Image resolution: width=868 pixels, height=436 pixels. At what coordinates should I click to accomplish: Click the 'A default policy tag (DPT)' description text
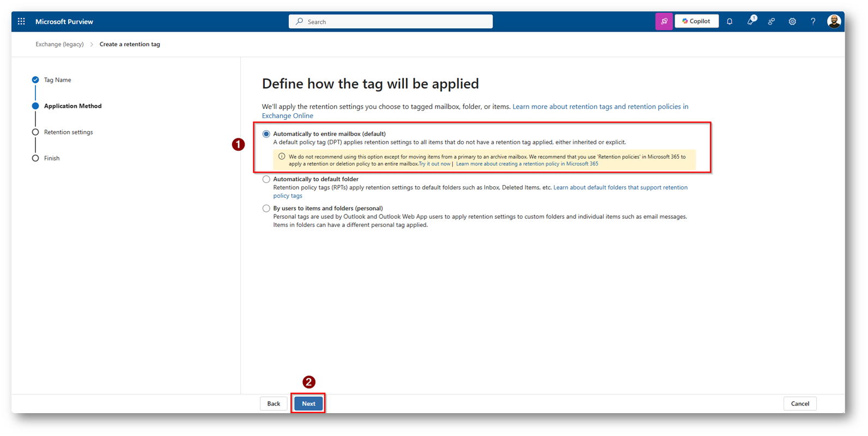450,143
